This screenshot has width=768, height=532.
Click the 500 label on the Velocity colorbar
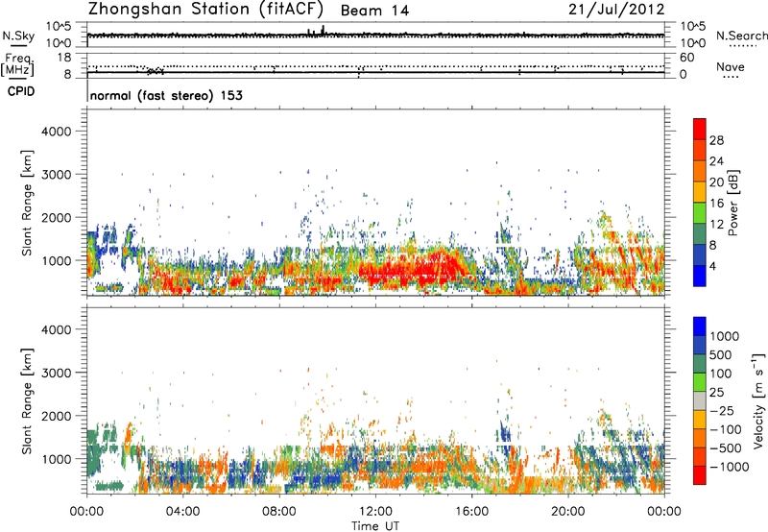pyautogui.click(x=723, y=354)
